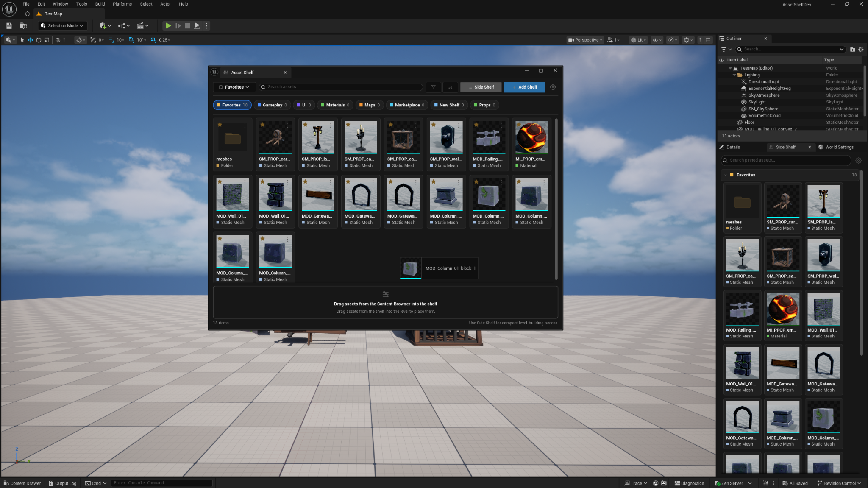
Task: Collapse the Lighting folder in Outliner
Action: pos(734,75)
